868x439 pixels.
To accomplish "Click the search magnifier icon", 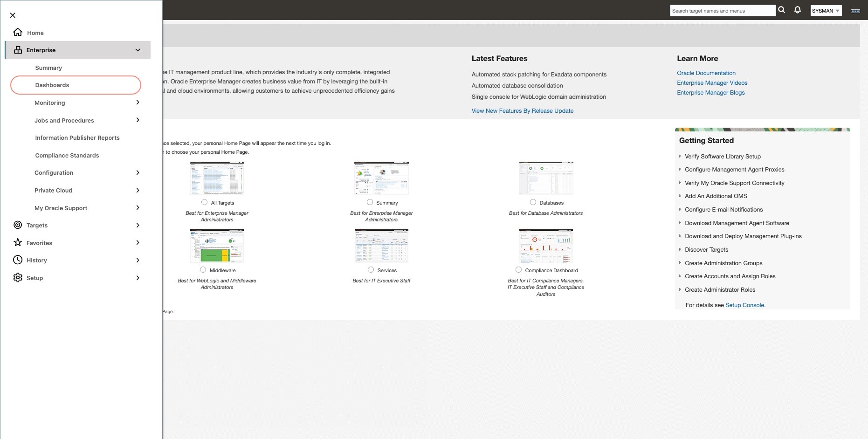I will tap(782, 10).
